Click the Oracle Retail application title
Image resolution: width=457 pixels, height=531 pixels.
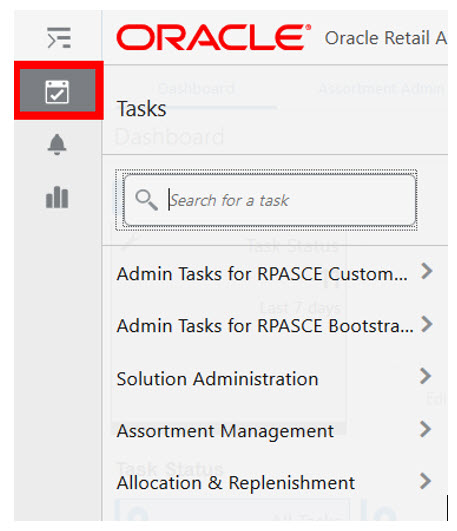coord(386,38)
